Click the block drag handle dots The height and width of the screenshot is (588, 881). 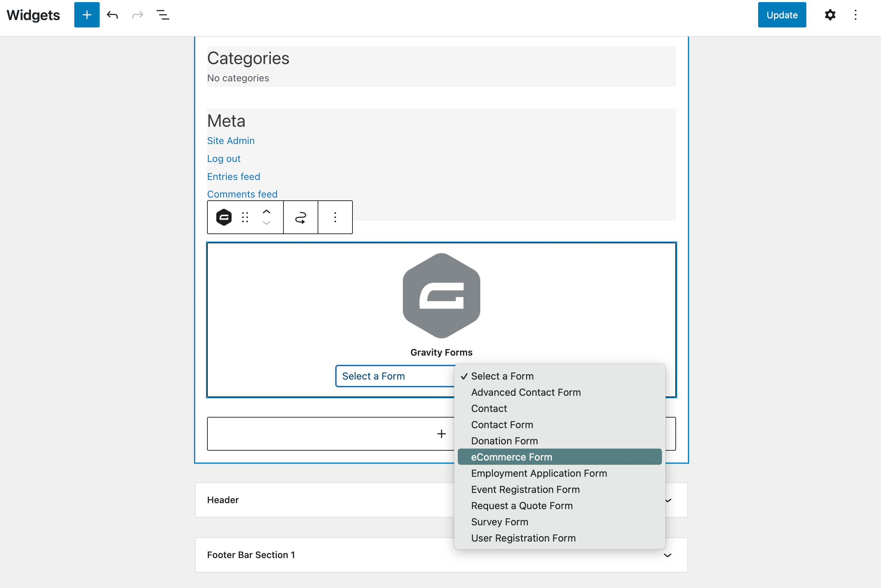(245, 218)
